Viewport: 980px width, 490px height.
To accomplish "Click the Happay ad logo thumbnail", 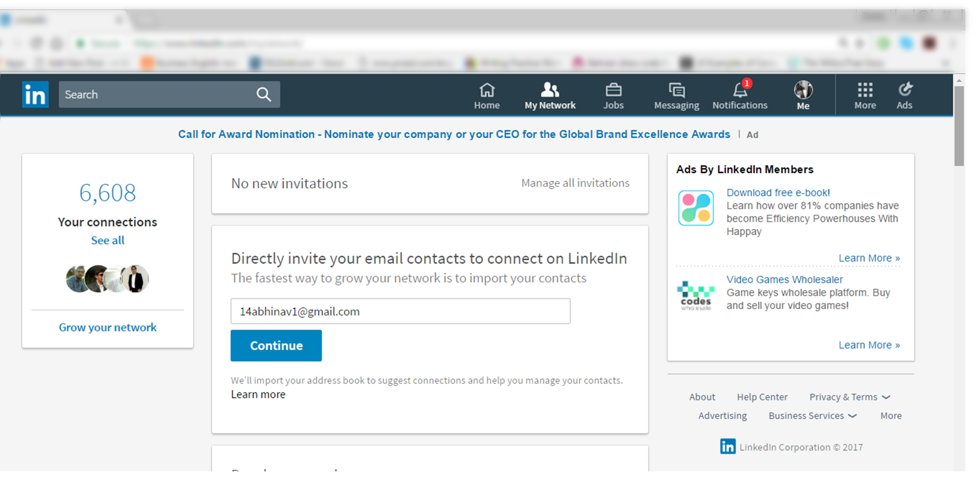I will [696, 208].
